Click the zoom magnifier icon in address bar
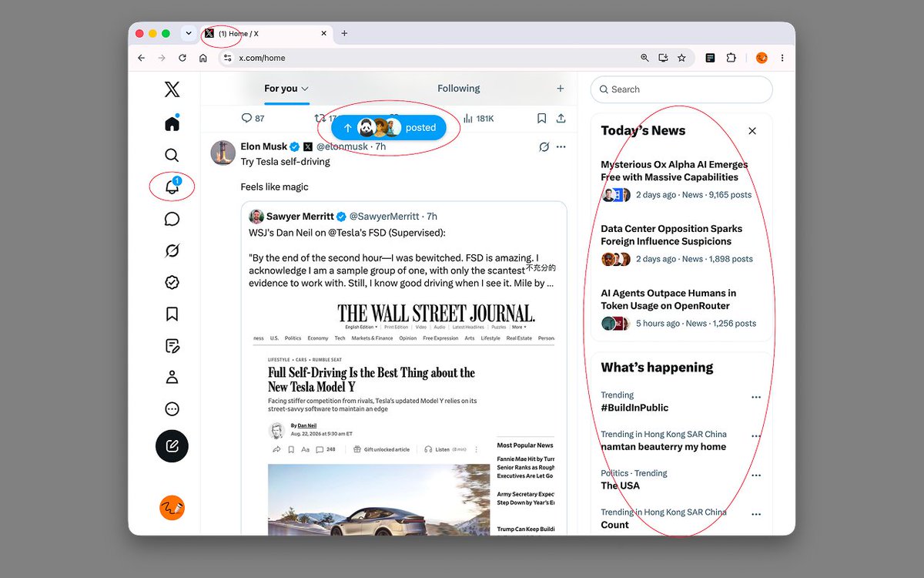Screen dimensions: 924x578 (x=645, y=58)
